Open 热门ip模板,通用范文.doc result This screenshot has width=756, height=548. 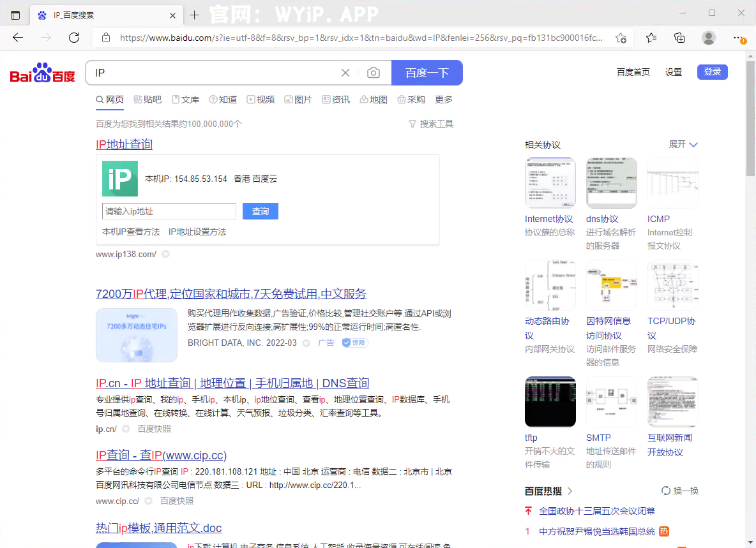coord(158,528)
